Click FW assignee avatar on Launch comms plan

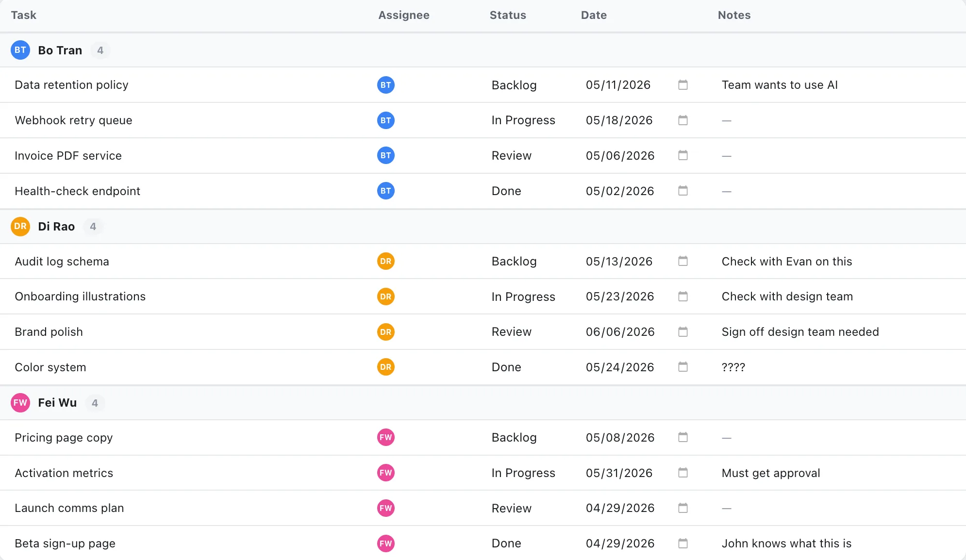click(386, 508)
